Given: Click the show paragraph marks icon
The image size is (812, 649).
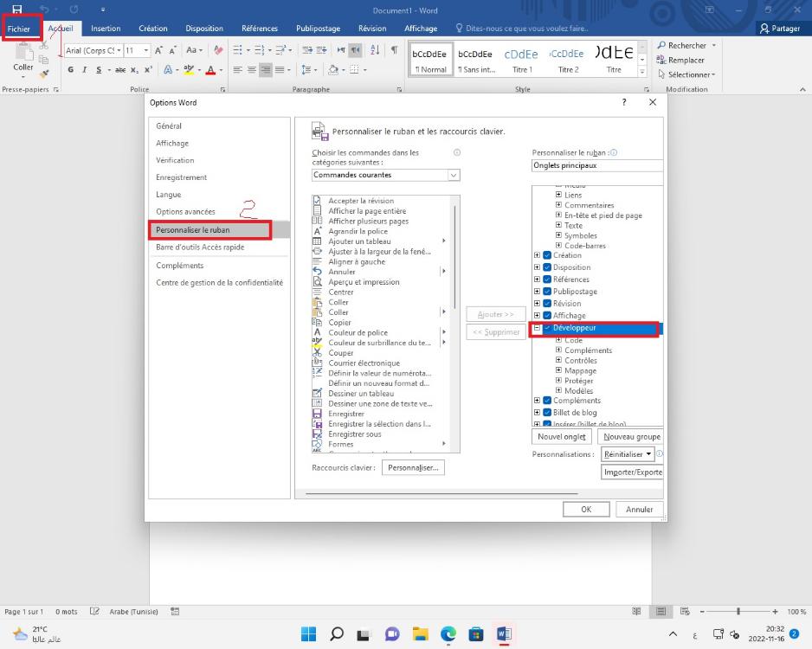Looking at the screenshot, I should 395,50.
